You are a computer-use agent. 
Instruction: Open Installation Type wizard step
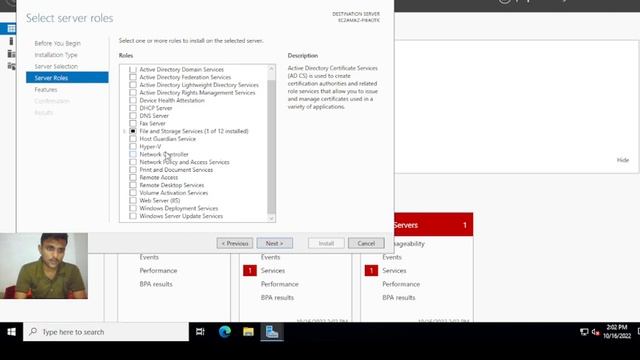[56, 55]
